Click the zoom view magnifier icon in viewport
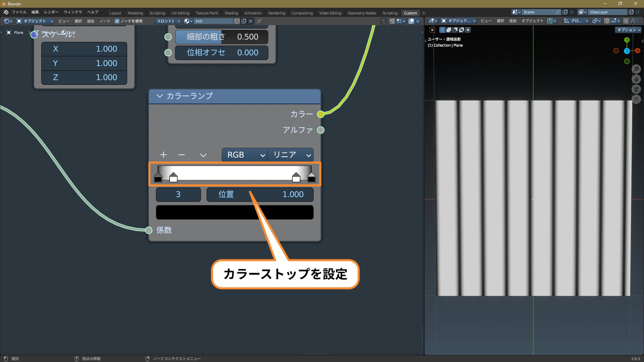This screenshot has width=644, height=362. coord(636,69)
